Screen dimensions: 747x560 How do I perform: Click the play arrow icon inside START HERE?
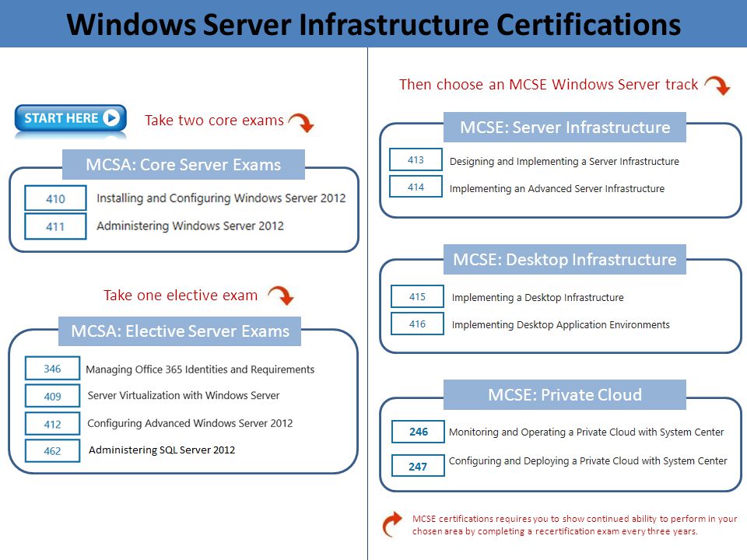111,117
